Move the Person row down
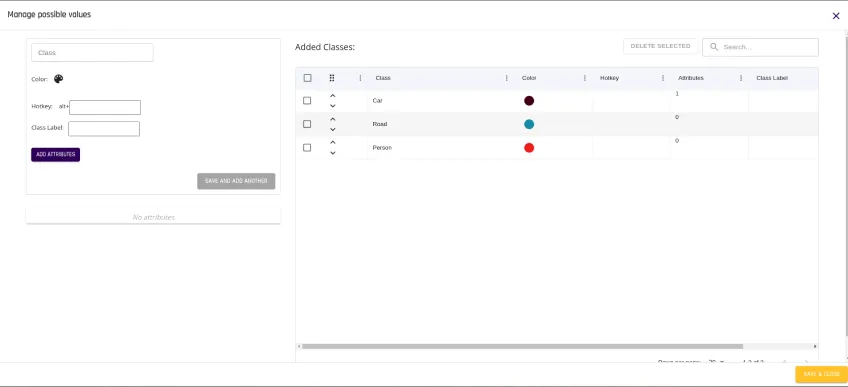 coord(333,153)
